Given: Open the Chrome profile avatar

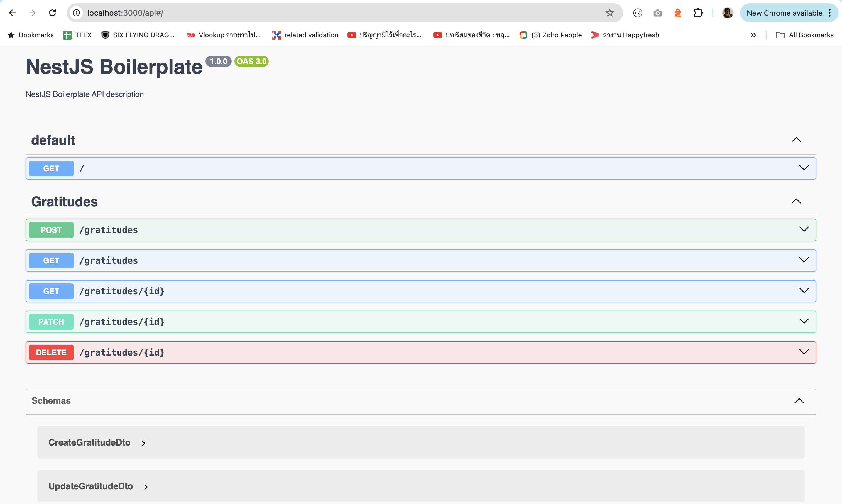Looking at the screenshot, I should click(728, 13).
